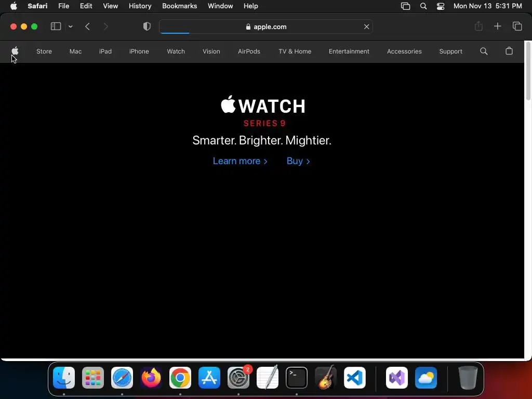Viewport: 532px width, 399px height.
Task: Open System Settings from the Dock
Action: pyautogui.click(x=238, y=378)
